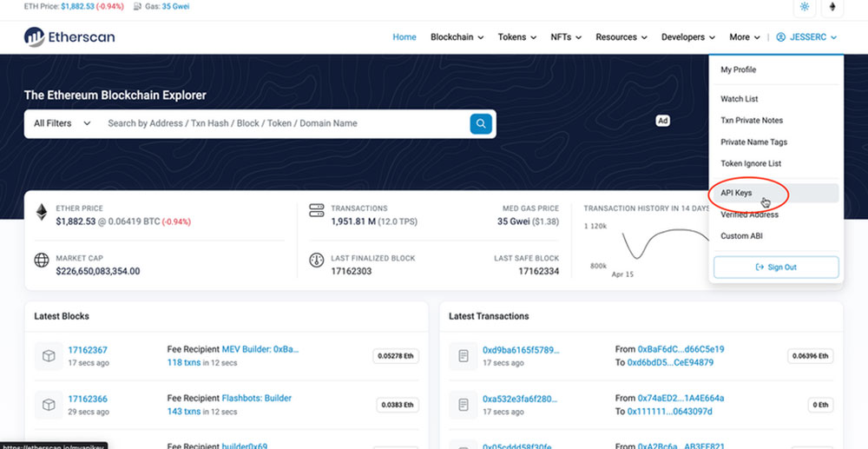Open recipient address 0xd6bdD5...CeE94879
The width and height of the screenshot is (868, 449).
click(x=670, y=363)
